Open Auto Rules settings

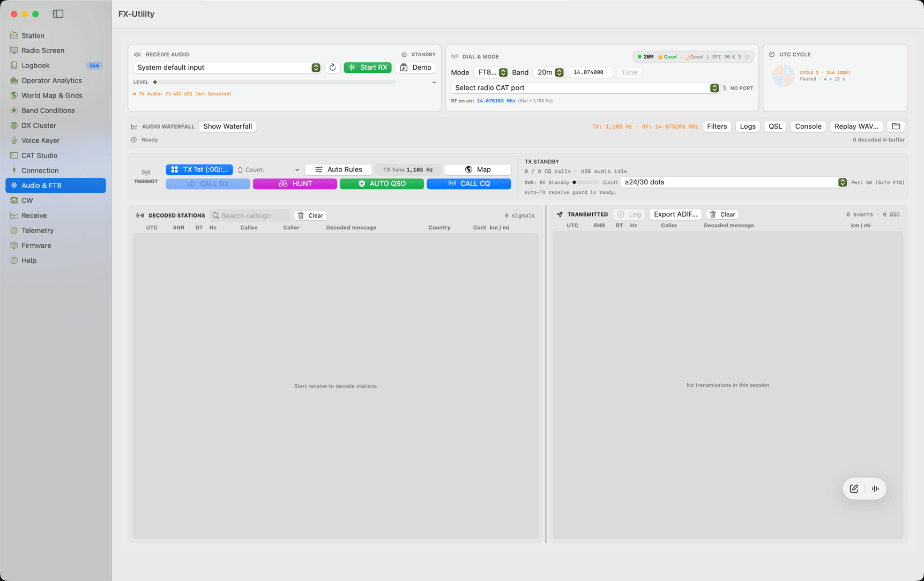338,169
